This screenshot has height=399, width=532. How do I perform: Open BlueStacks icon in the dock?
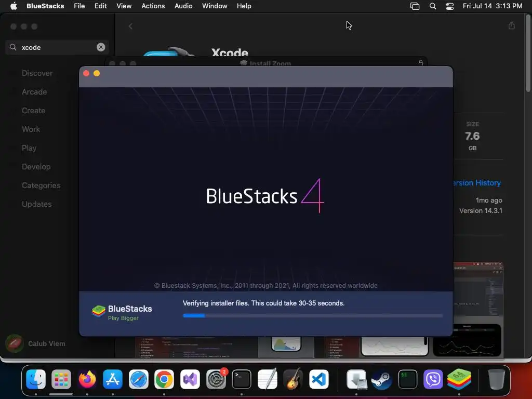tap(459, 379)
